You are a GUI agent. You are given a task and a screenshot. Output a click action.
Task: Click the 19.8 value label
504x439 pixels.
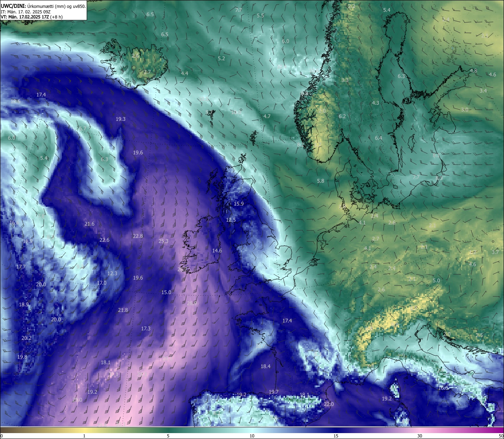tap(22, 357)
